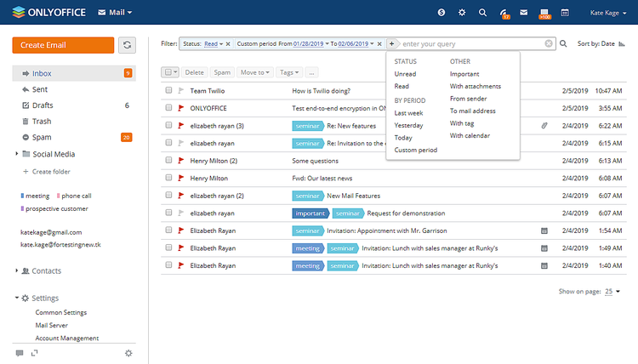Open the search icon in top bar

[482, 13]
